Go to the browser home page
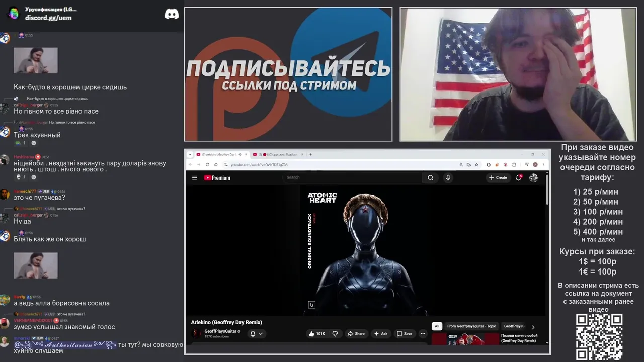644x362 pixels. tap(216, 164)
